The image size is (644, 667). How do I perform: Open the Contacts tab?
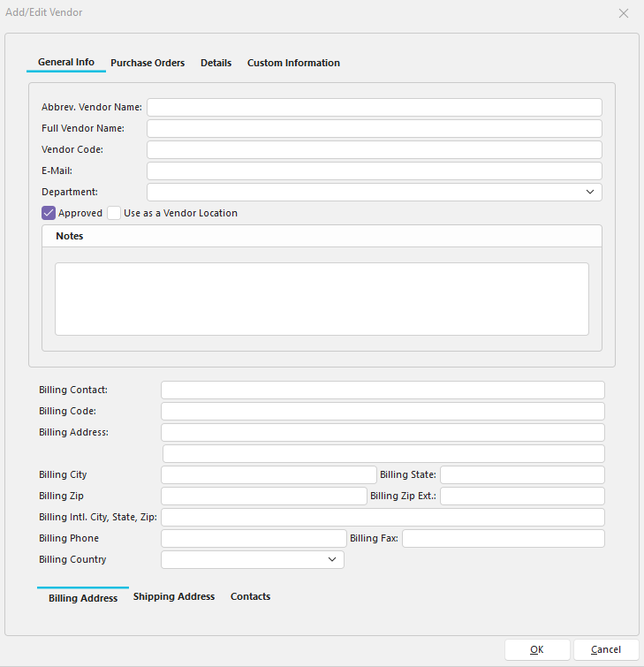(x=250, y=596)
